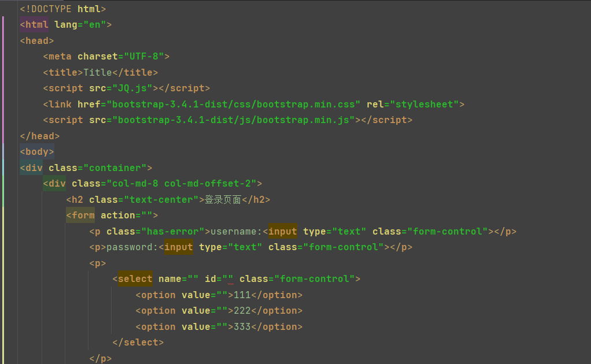
Task: Click the highlighted input after username:
Action: point(282,232)
